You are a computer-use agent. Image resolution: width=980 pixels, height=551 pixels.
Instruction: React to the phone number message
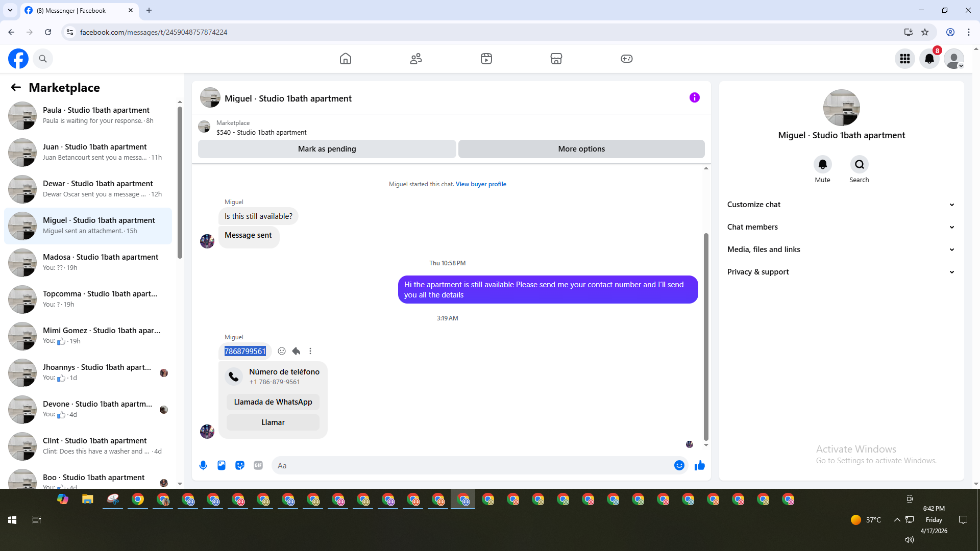(282, 351)
